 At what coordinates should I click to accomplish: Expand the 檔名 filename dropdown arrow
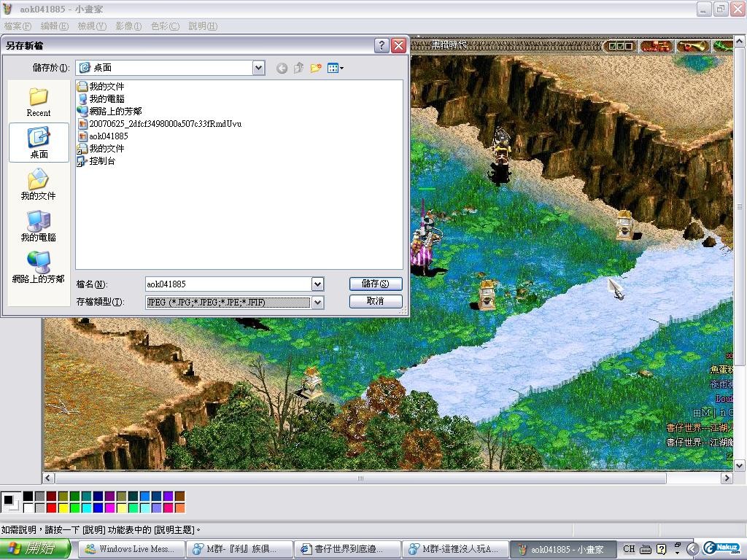point(318,284)
